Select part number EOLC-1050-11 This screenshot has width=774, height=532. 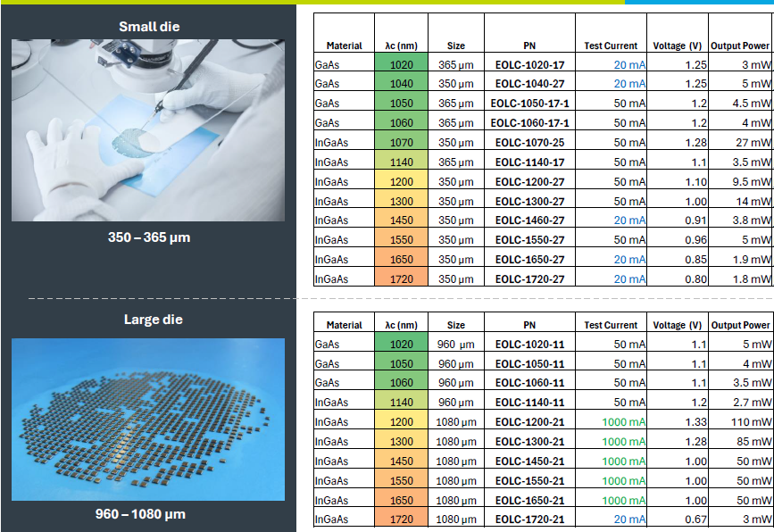click(529, 364)
